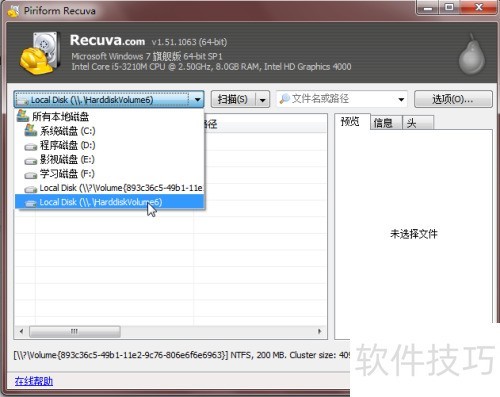The height and width of the screenshot is (397, 500).
Task: Click the Recuva title bar app icon
Action: (x=13, y=11)
